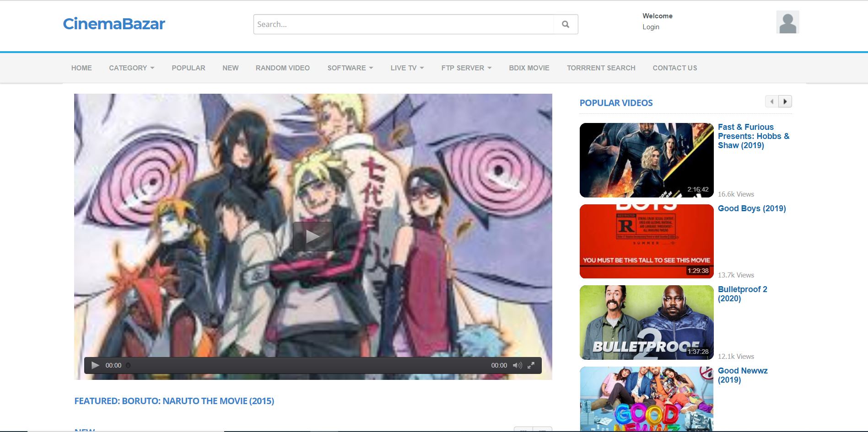868x432 pixels.
Task: Click the Login link
Action: click(x=651, y=27)
